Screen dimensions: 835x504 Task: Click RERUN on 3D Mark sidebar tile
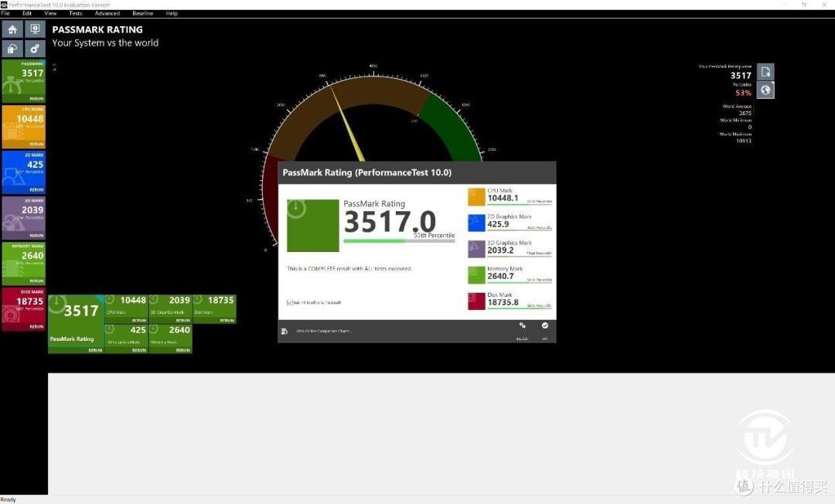[x=37, y=235]
